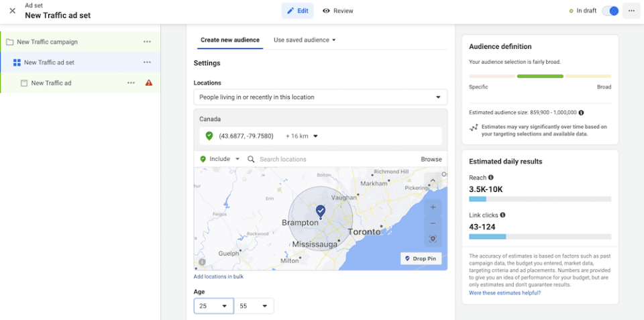Click the Reach progress bar
The image size is (644, 320).
tap(540, 199)
